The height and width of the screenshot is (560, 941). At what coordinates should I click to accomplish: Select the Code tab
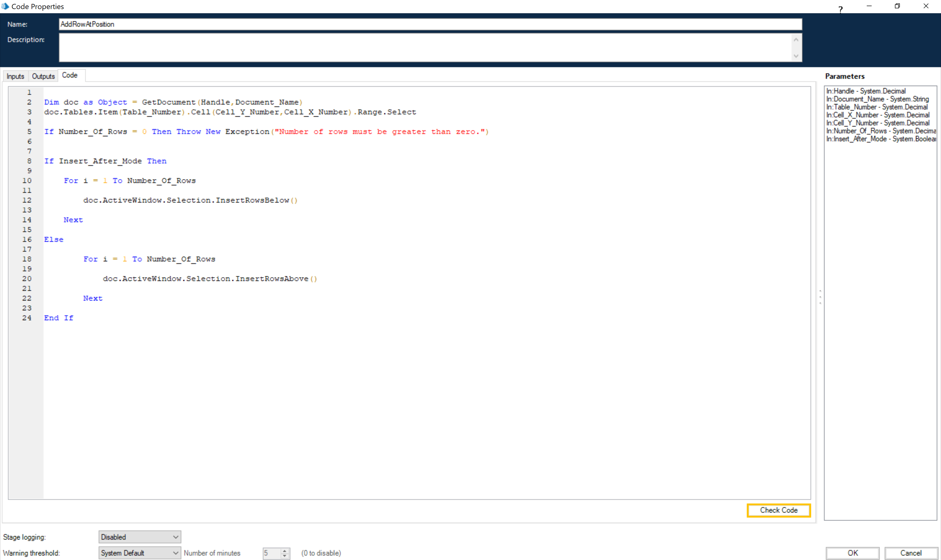click(70, 75)
